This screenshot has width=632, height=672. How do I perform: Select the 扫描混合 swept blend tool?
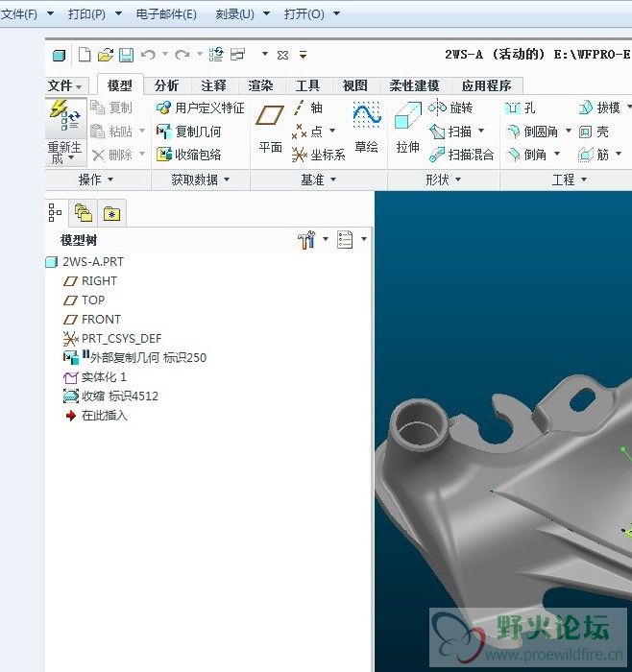(x=461, y=155)
